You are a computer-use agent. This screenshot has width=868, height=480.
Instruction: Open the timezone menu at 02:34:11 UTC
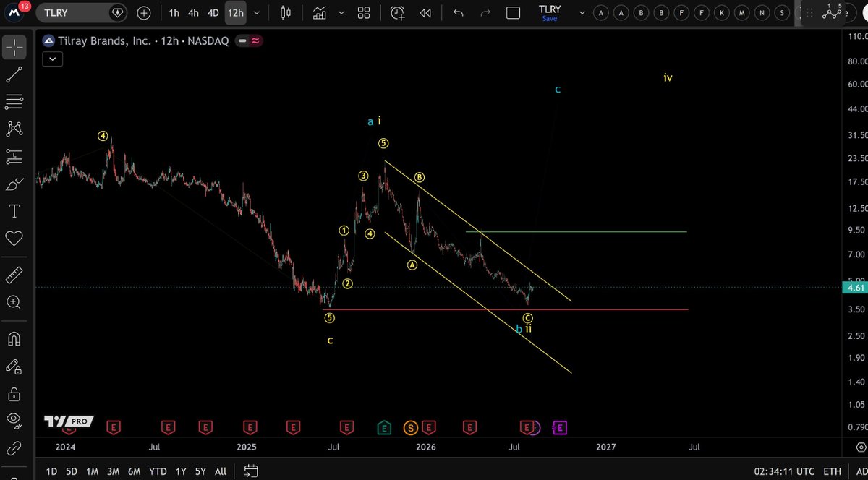click(x=784, y=471)
